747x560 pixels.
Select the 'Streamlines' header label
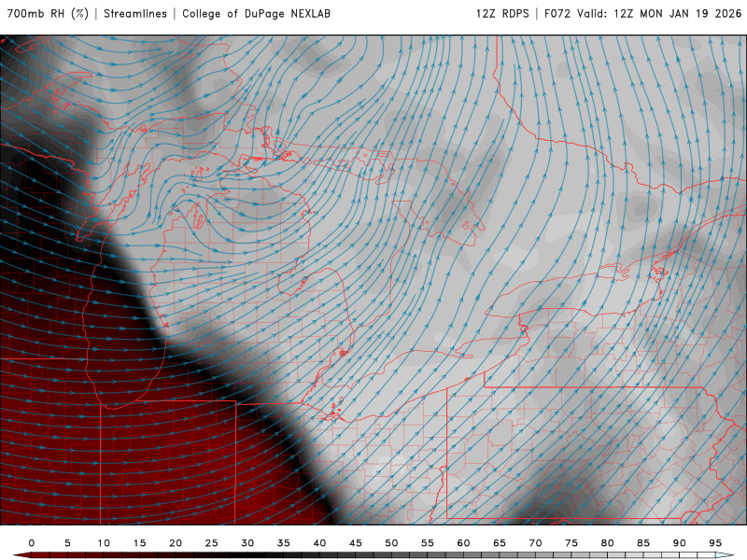[135, 13]
